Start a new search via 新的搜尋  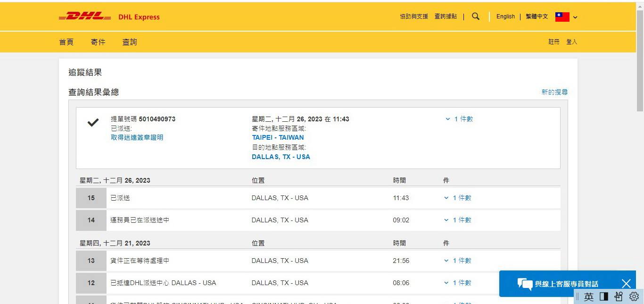554,92
